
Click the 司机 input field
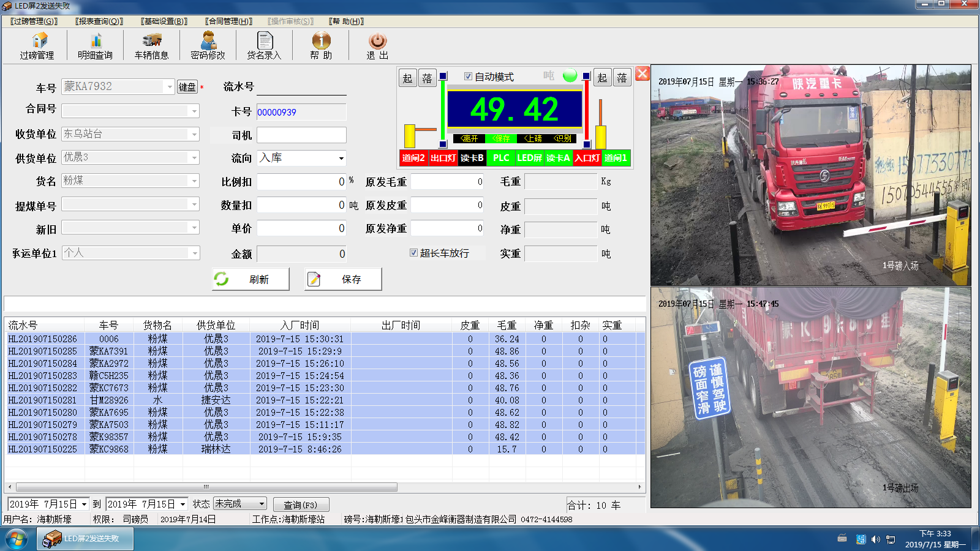301,135
